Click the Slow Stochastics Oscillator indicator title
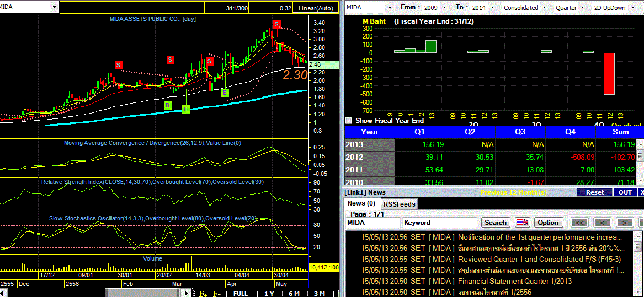Image resolution: width=644 pixels, height=297 pixels. [152, 219]
